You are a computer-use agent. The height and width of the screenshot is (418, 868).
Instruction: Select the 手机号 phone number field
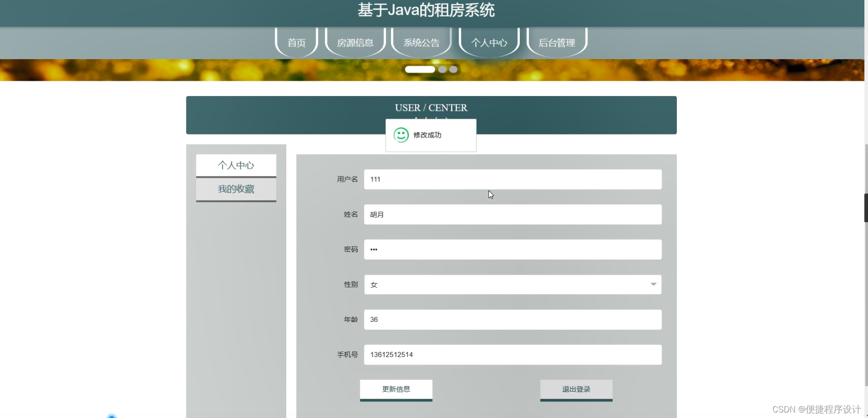click(512, 354)
